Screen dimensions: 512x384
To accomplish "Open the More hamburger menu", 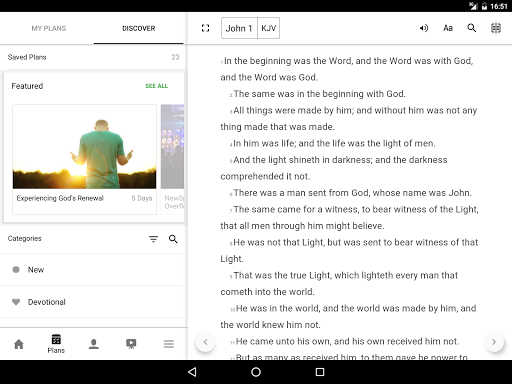I will 169,344.
